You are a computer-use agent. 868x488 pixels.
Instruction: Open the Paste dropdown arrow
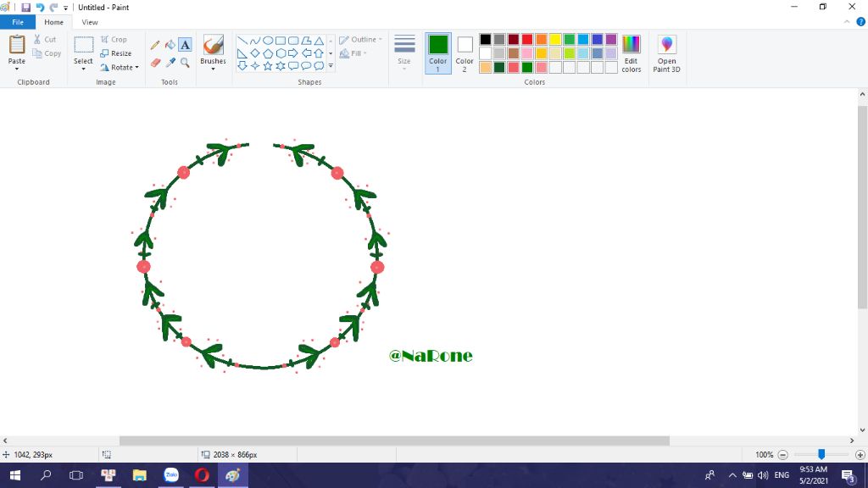pos(17,69)
